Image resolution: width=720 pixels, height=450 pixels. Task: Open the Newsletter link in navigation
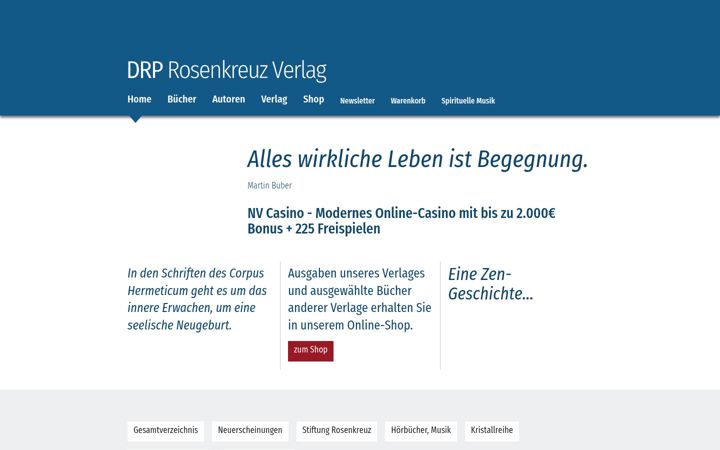pyautogui.click(x=357, y=101)
